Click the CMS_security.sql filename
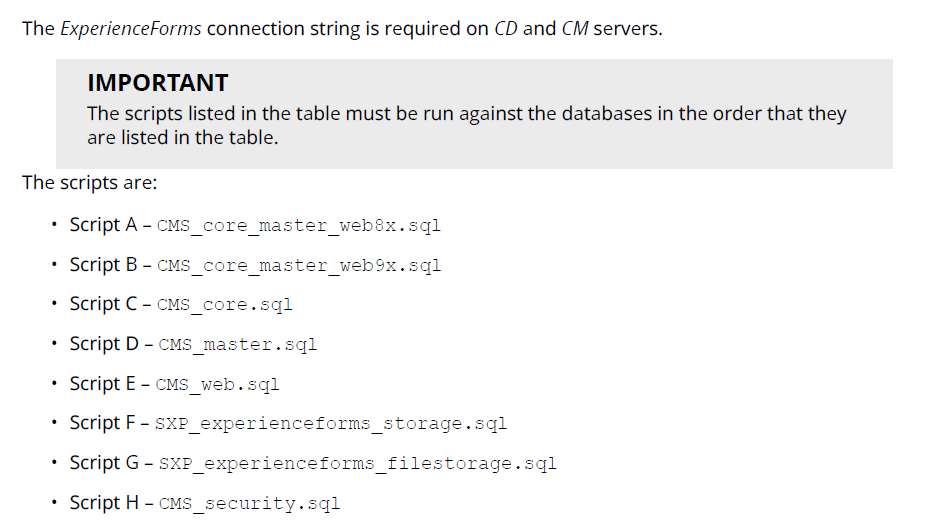The height and width of the screenshot is (531, 948). 249,503
